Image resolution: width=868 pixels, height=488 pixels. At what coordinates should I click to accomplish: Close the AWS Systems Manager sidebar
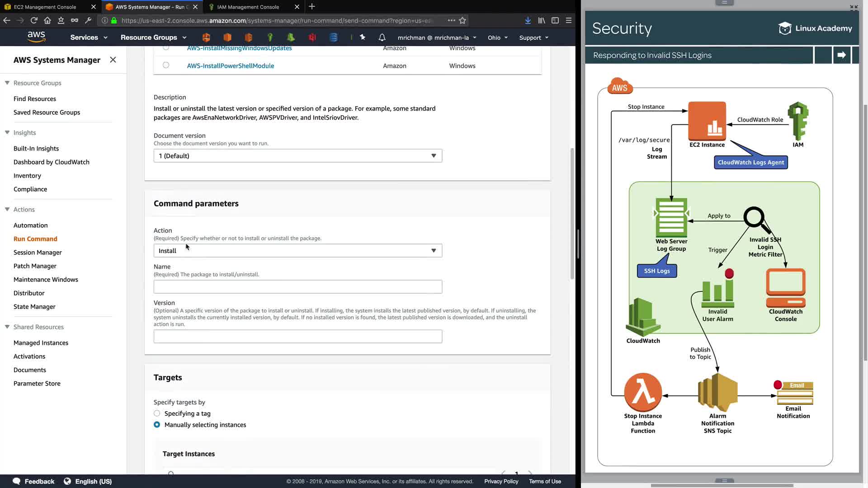pyautogui.click(x=113, y=60)
